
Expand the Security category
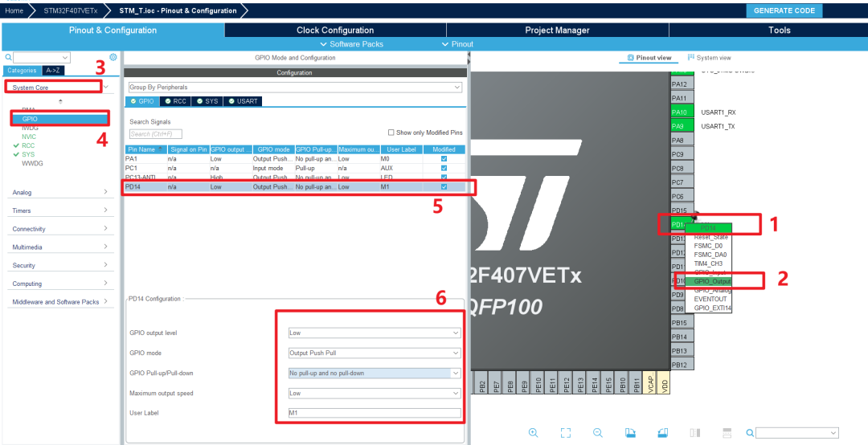59,265
